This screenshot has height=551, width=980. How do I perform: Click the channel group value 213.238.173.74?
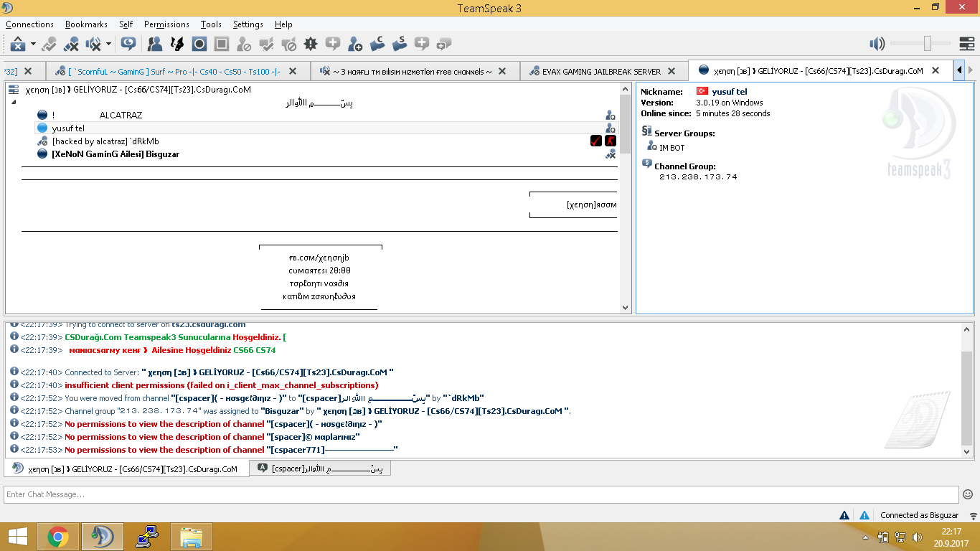pyautogui.click(x=698, y=176)
